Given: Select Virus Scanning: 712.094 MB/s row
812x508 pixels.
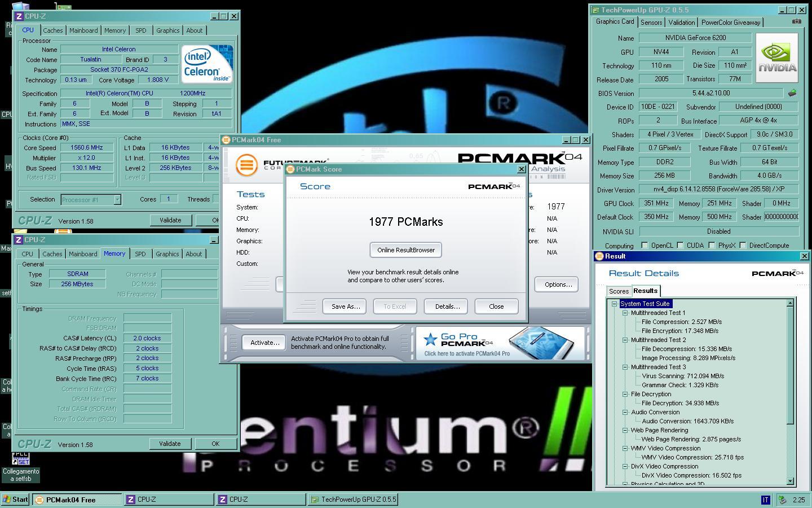Looking at the screenshot, I should [682, 376].
